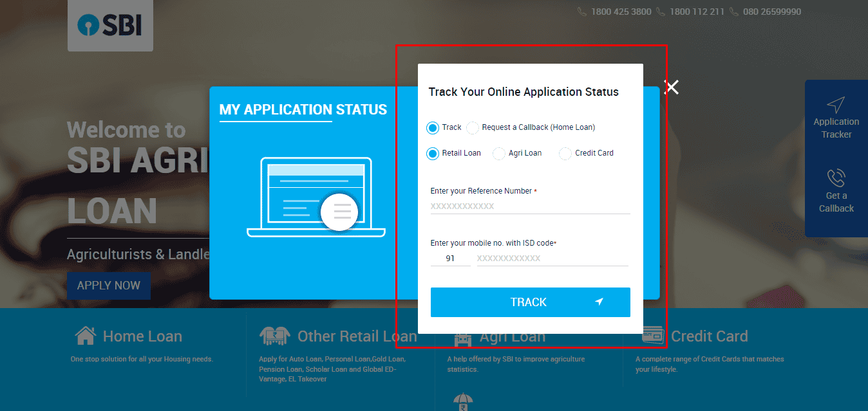Select the Track radio option

(433, 127)
